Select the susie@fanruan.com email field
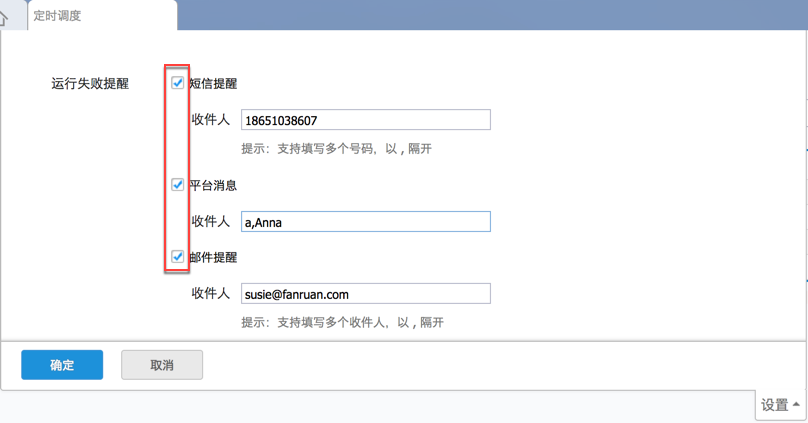The width and height of the screenshot is (808, 423). tap(365, 294)
